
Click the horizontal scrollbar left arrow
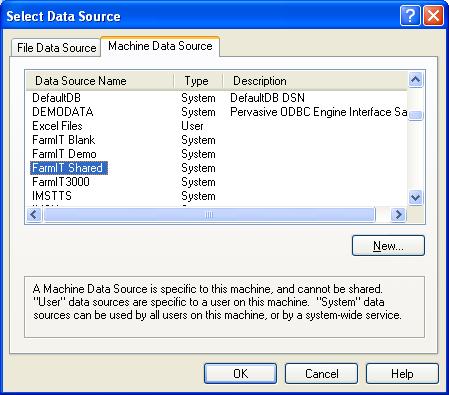pyautogui.click(x=34, y=214)
